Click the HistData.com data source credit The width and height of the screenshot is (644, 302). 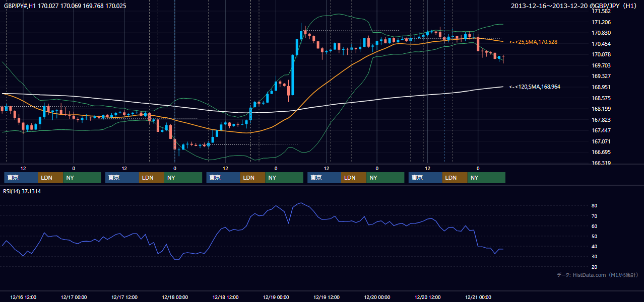coord(598,275)
